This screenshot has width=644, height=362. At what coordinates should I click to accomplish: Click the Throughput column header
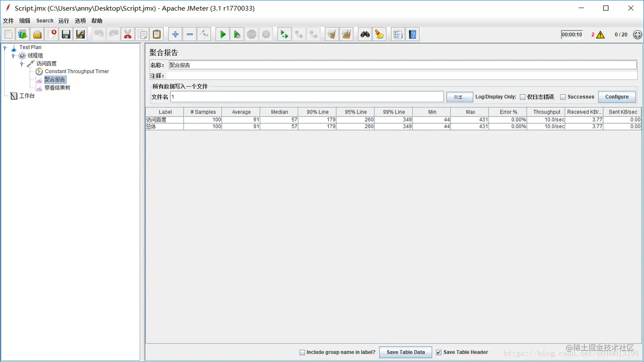coord(546,112)
